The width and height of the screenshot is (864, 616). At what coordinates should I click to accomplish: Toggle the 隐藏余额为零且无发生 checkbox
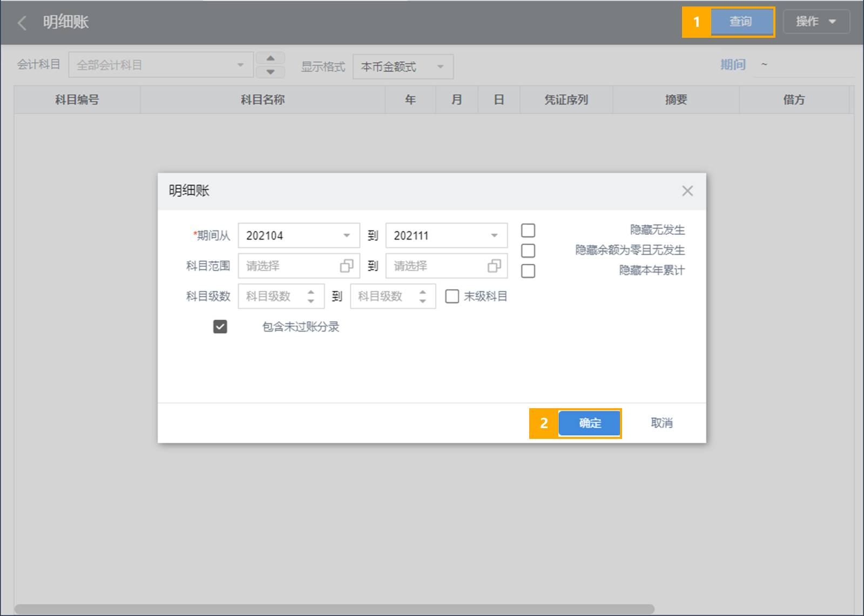pyautogui.click(x=528, y=251)
